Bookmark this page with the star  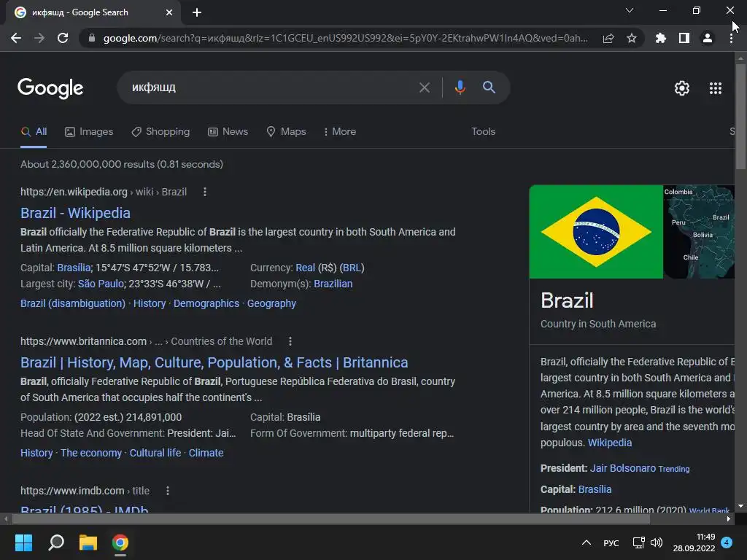tap(632, 38)
